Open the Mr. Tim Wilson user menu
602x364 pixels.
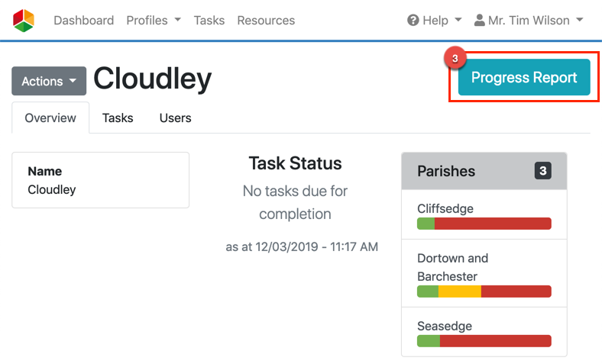click(529, 21)
